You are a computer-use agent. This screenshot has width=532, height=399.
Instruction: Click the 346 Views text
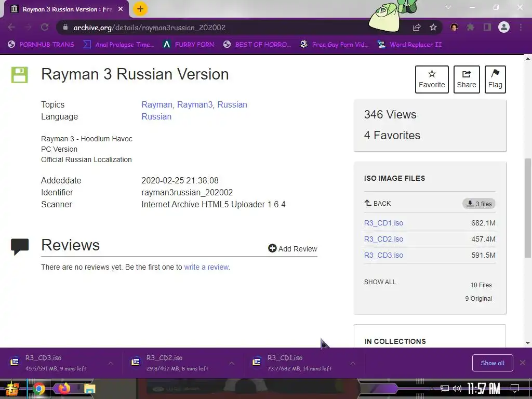[x=390, y=115]
